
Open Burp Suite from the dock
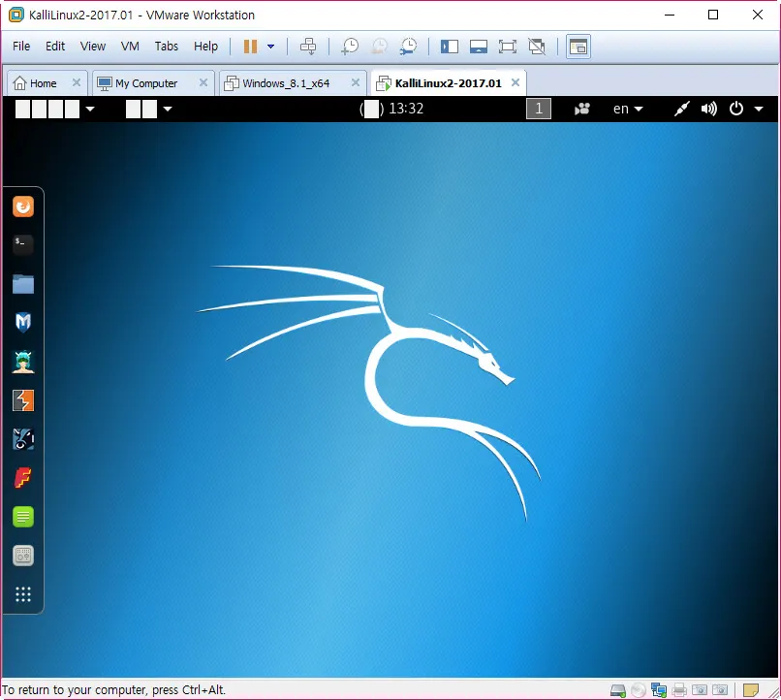(23, 400)
